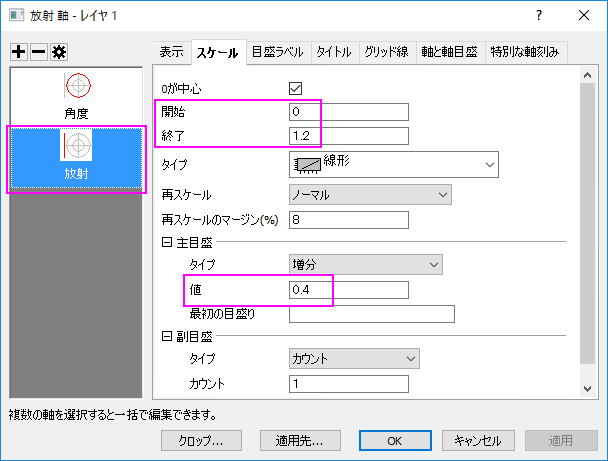Click the dialog title bar icon
608x461 pixels.
pos(16,16)
